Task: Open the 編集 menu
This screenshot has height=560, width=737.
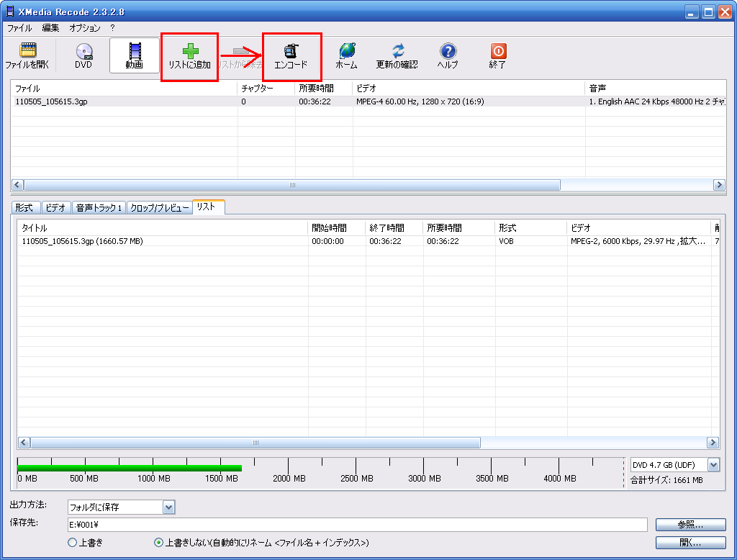Action: click(51, 28)
